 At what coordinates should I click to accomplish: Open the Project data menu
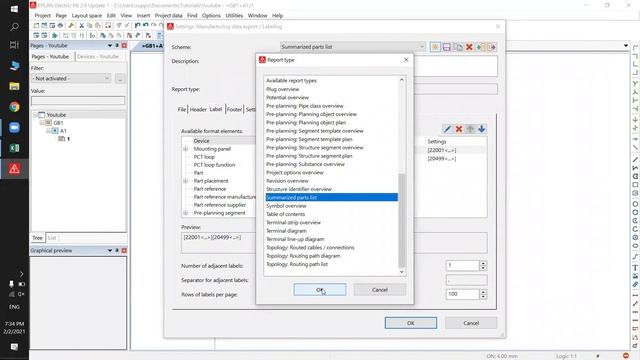pyautogui.click(x=168, y=16)
